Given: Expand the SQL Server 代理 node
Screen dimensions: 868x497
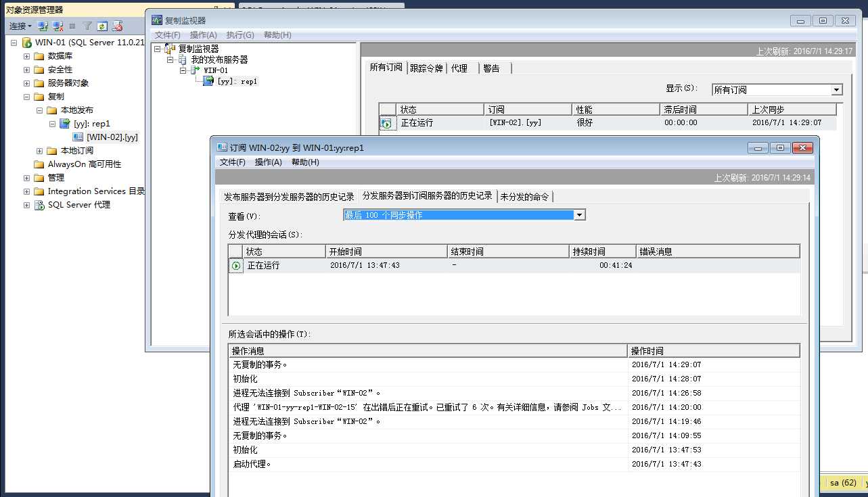Looking at the screenshot, I should click(26, 205).
